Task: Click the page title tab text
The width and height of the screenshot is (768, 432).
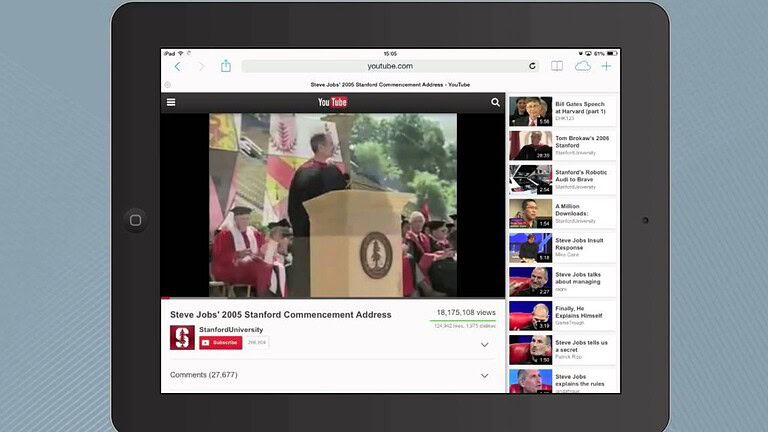Action: pyautogui.click(x=390, y=85)
